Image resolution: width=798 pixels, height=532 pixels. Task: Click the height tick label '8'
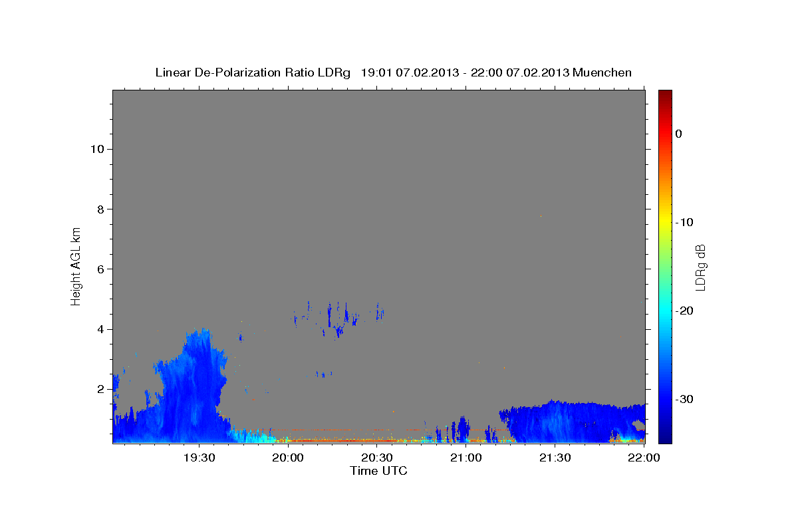coord(99,209)
